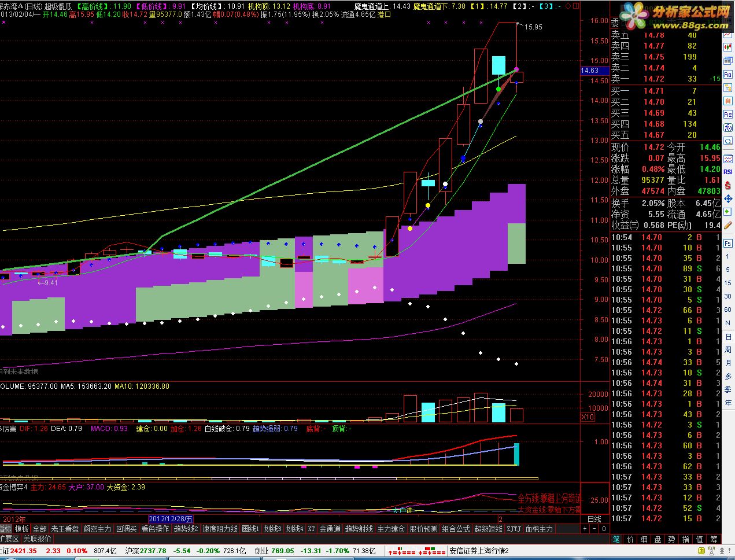Click the red-green signal indicator in status bar
This screenshot has height=560, width=735.
[x=417, y=551]
